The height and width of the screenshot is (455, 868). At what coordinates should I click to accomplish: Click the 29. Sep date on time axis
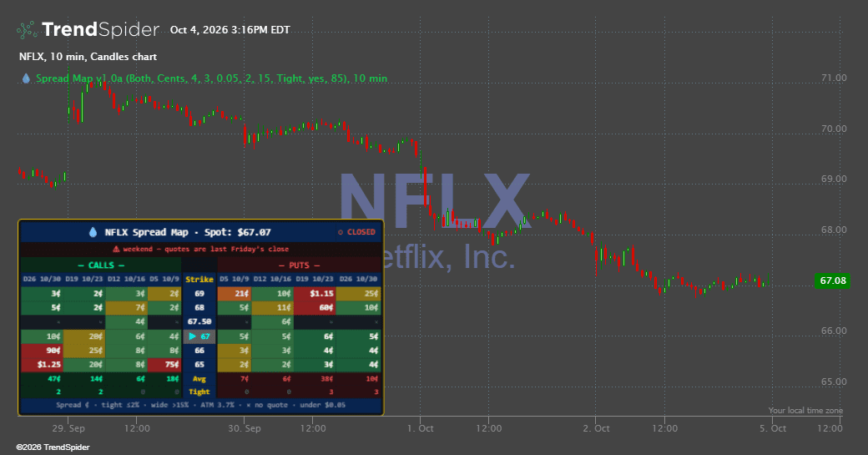(68, 428)
